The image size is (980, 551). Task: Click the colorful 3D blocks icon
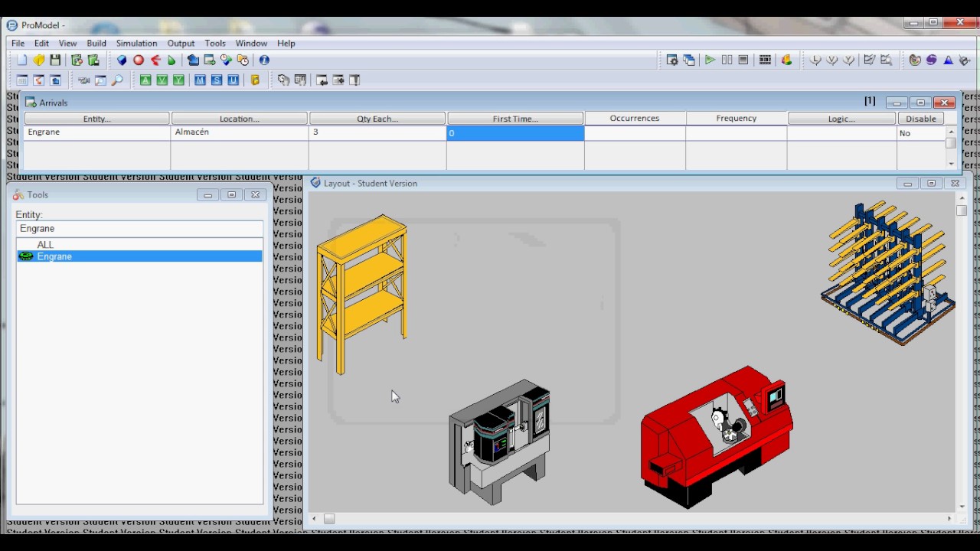786,60
